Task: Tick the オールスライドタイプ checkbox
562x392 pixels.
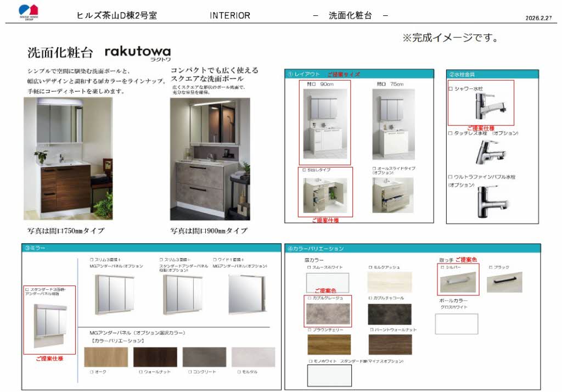Action: [x=374, y=168]
